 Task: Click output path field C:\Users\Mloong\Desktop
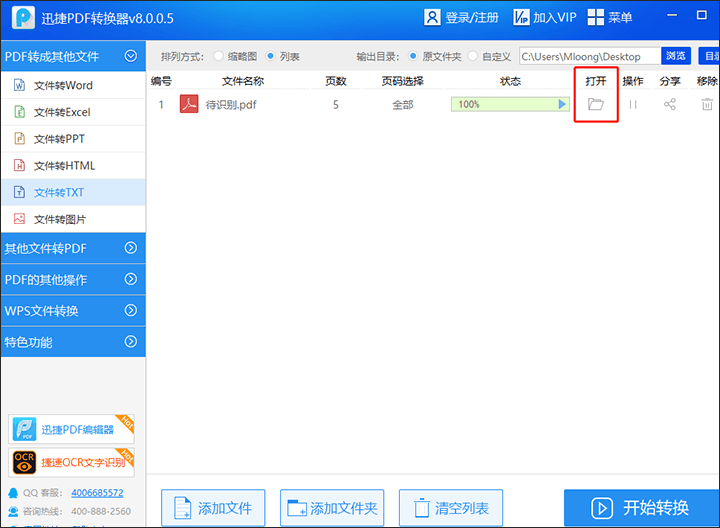tap(591, 56)
